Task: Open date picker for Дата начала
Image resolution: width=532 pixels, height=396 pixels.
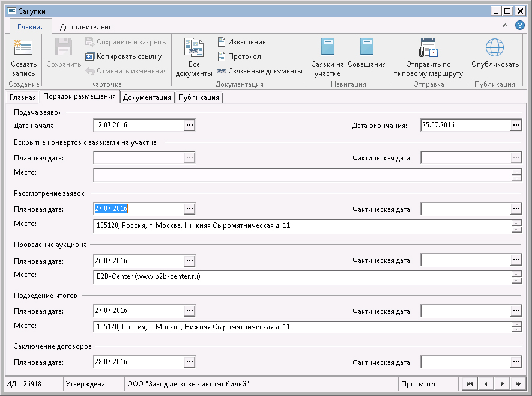Action: coord(190,125)
